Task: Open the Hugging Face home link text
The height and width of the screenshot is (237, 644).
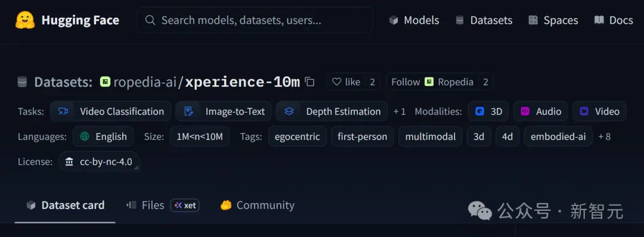Action: tap(80, 20)
